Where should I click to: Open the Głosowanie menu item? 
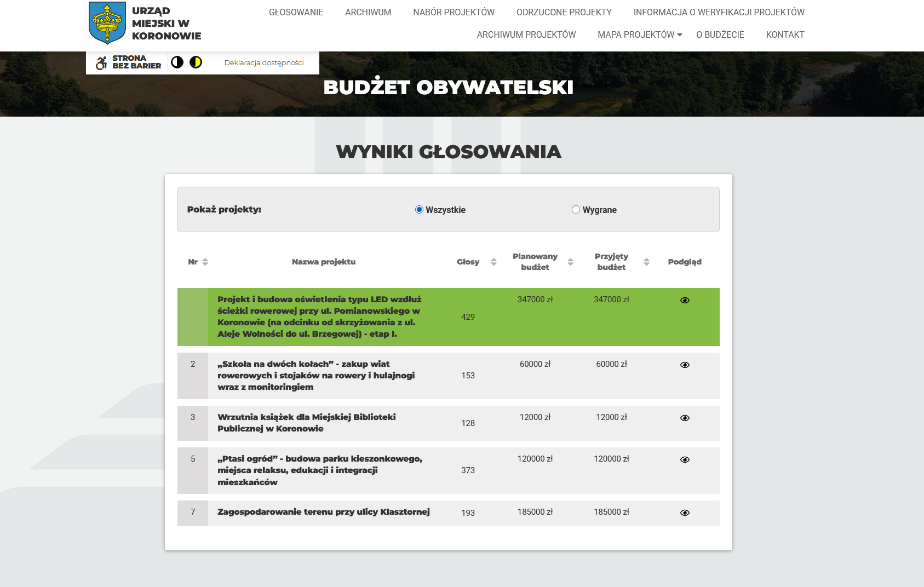tap(296, 13)
